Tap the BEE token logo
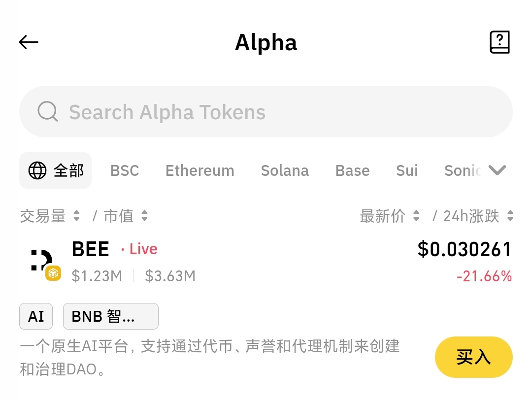532x401 pixels. 41,260
